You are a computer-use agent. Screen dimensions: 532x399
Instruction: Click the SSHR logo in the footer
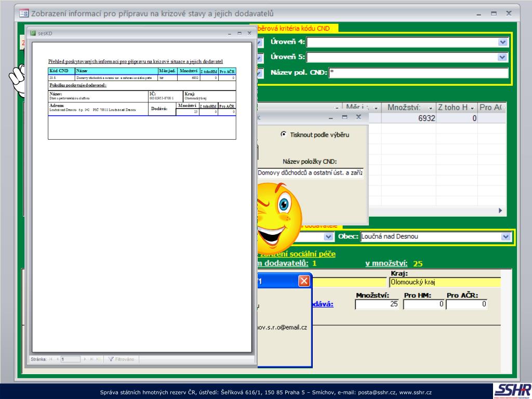tap(512, 391)
